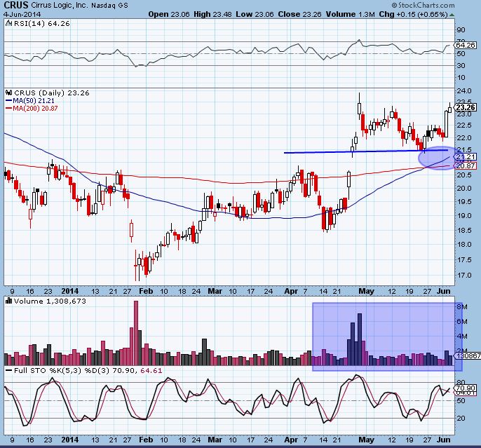Viewport: 481px width, 448px height.
Task: Click the 90 level on RSI axis
Action: coord(461,29)
